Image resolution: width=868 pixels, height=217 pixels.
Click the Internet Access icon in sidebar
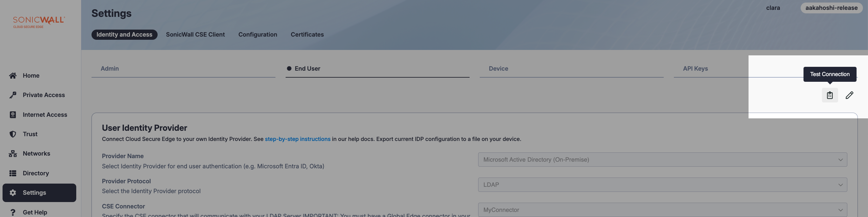[x=13, y=115]
